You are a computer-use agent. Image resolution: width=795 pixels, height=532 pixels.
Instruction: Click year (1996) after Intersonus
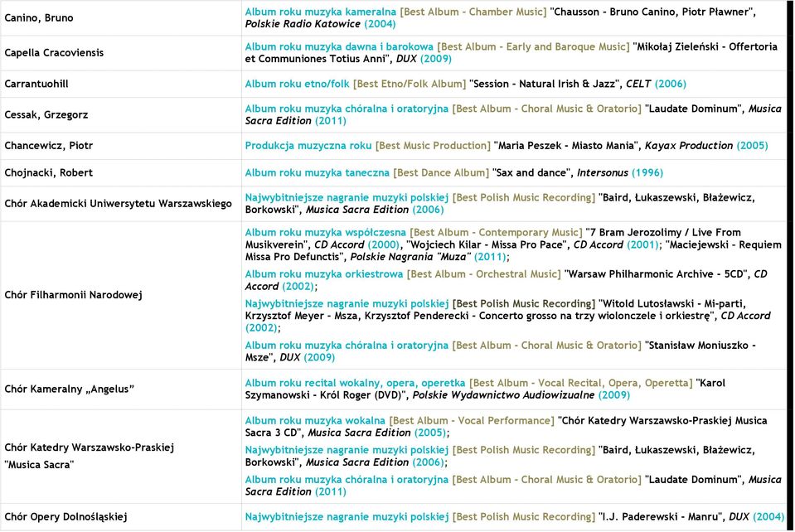[x=647, y=172]
